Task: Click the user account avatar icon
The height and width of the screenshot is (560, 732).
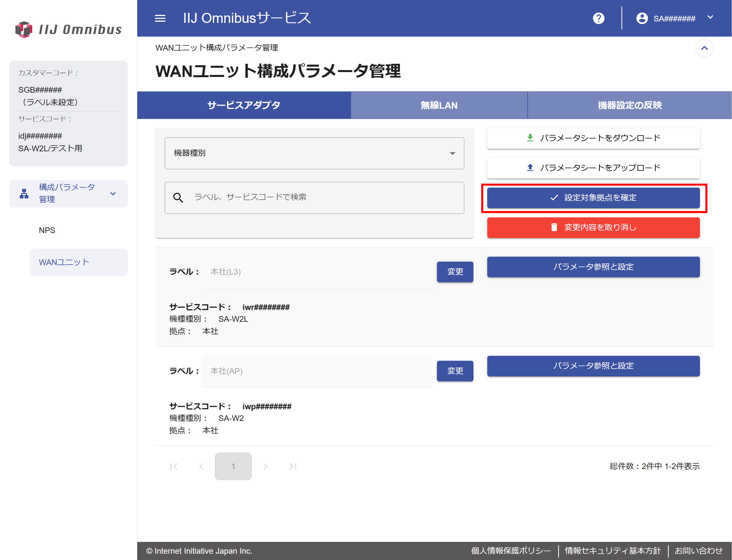Action: (642, 18)
